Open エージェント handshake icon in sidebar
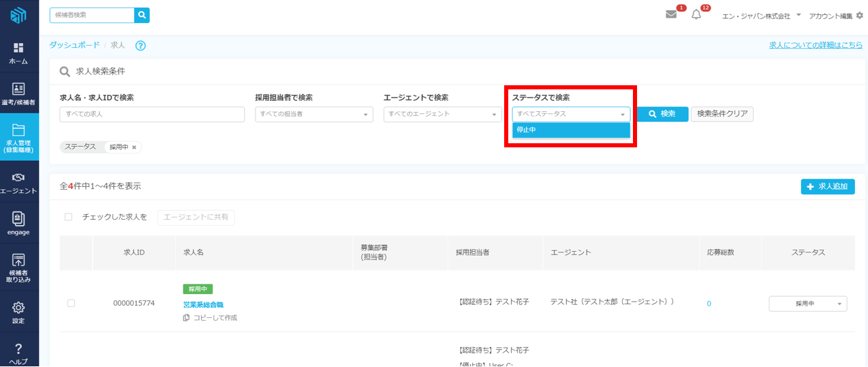 18,183
